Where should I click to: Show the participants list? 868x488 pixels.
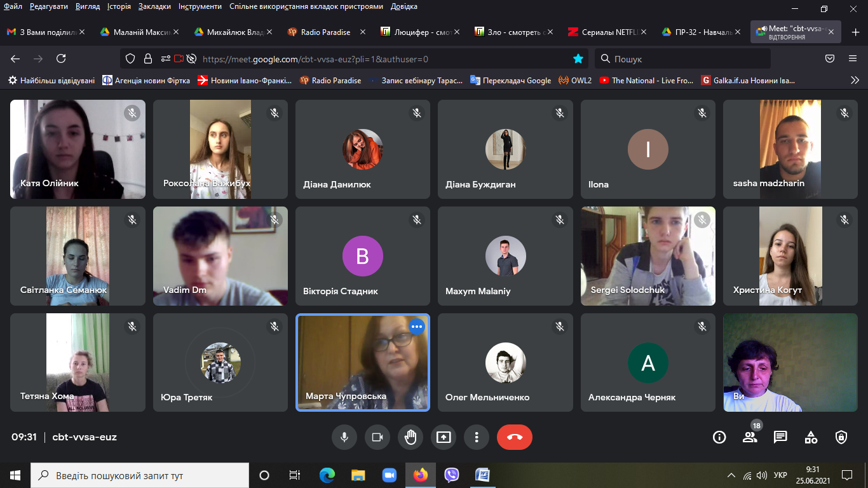(x=750, y=437)
